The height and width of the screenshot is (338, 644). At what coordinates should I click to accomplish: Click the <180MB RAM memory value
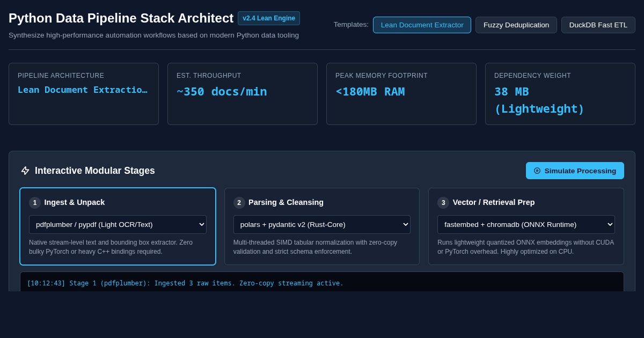point(370,92)
